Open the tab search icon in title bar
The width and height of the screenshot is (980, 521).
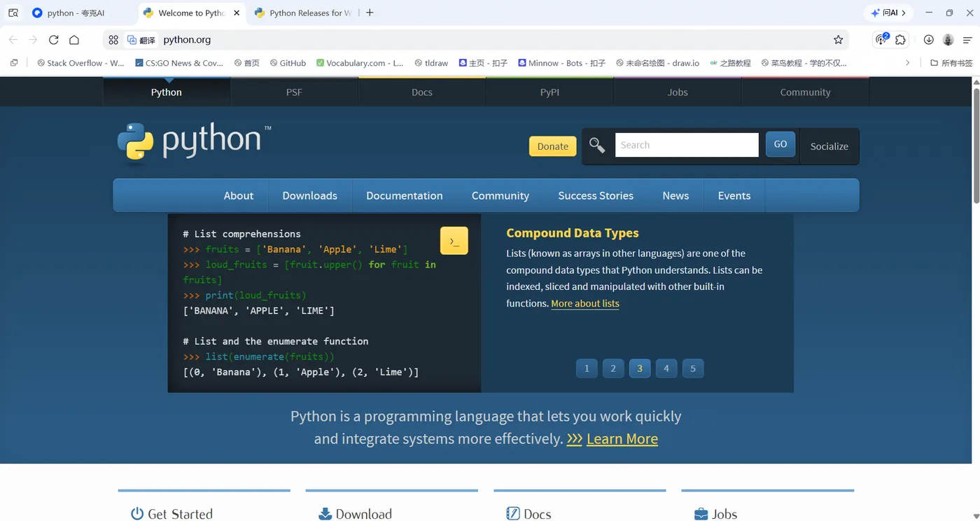click(13, 13)
